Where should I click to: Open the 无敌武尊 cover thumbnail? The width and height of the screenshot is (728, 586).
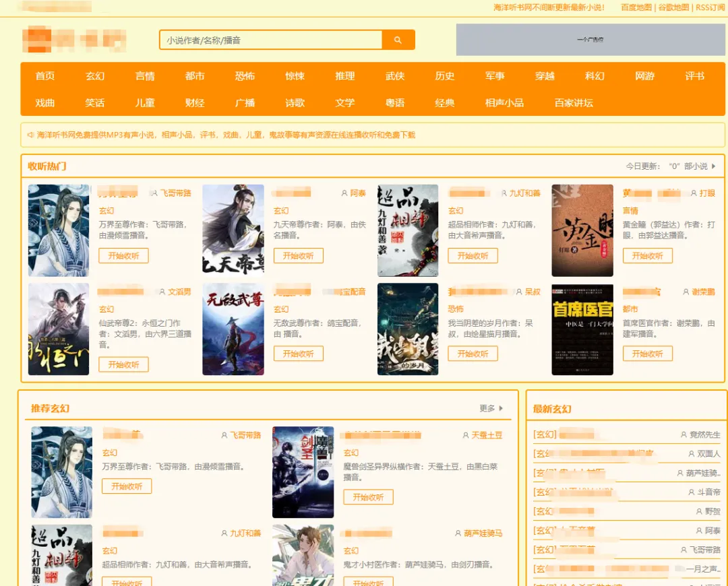click(x=233, y=329)
